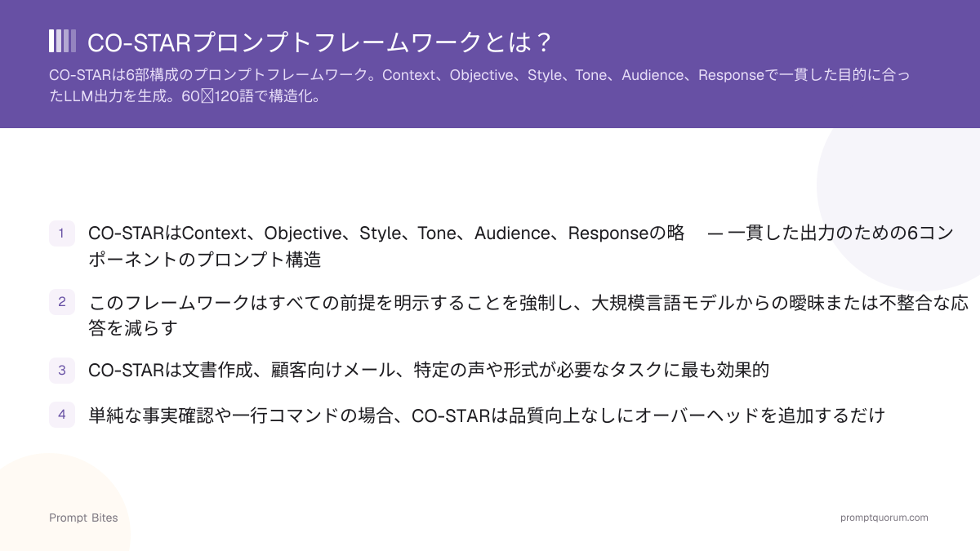
Task: Click the "Prompt Bites" footer label
Action: tap(83, 518)
